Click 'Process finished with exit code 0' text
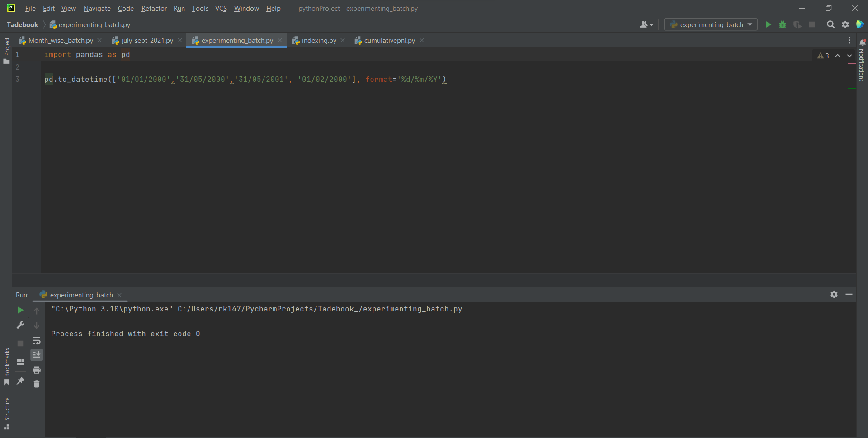Screen dimensions: 868x438 [x=125, y=334]
